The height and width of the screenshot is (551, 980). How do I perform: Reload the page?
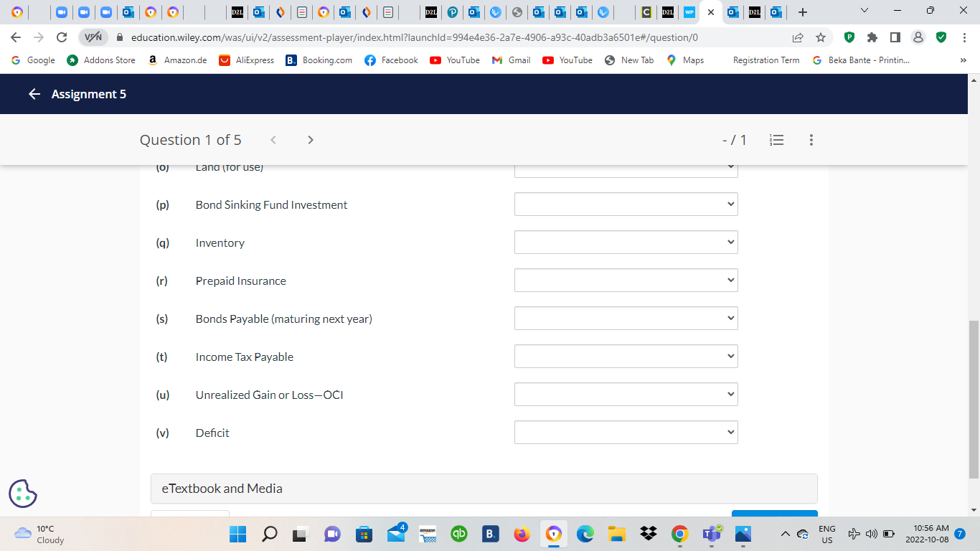[x=62, y=37]
